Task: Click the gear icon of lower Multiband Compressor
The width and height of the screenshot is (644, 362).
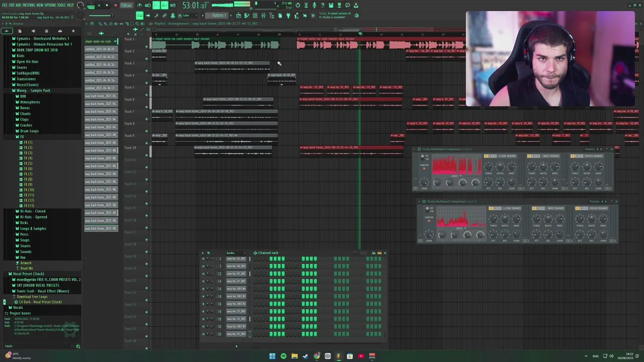Action: coord(424,201)
